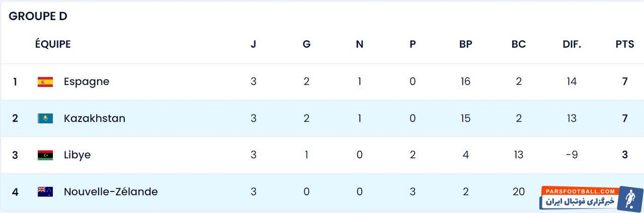
Task: Click the Kazakhstan flag icon
Action: 45,119
